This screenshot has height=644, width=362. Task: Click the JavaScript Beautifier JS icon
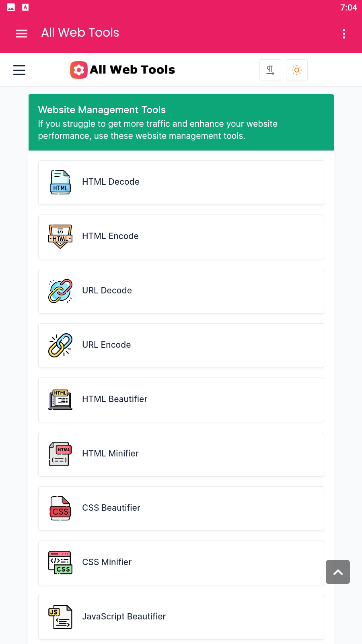point(60,617)
